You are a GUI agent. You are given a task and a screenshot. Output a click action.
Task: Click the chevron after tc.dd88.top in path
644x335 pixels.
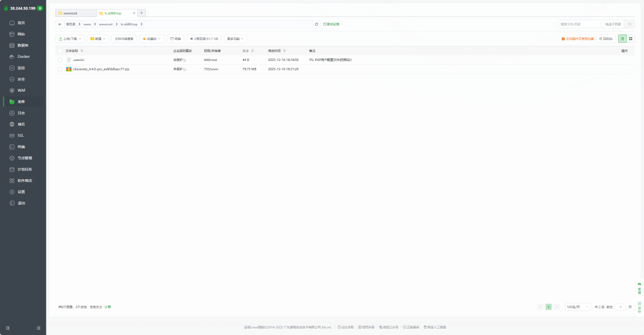tap(142, 25)
